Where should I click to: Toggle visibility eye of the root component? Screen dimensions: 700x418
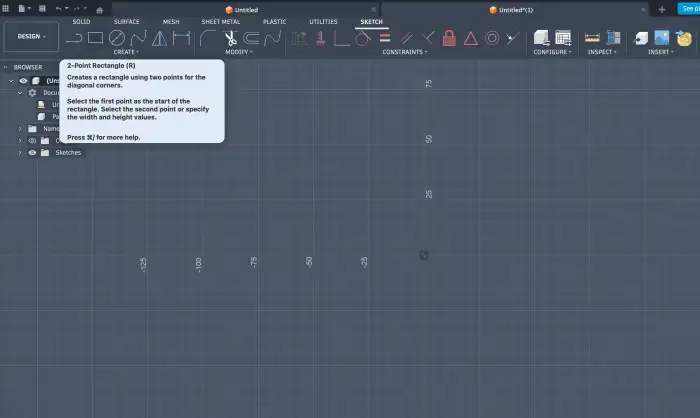[23, 81]
